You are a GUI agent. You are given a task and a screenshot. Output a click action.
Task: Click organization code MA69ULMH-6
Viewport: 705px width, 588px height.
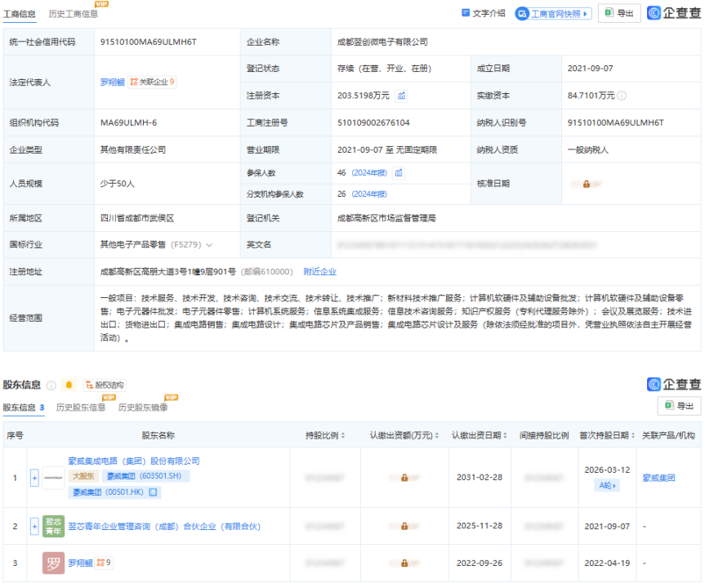pyautogui.click(x=128, y=122)
